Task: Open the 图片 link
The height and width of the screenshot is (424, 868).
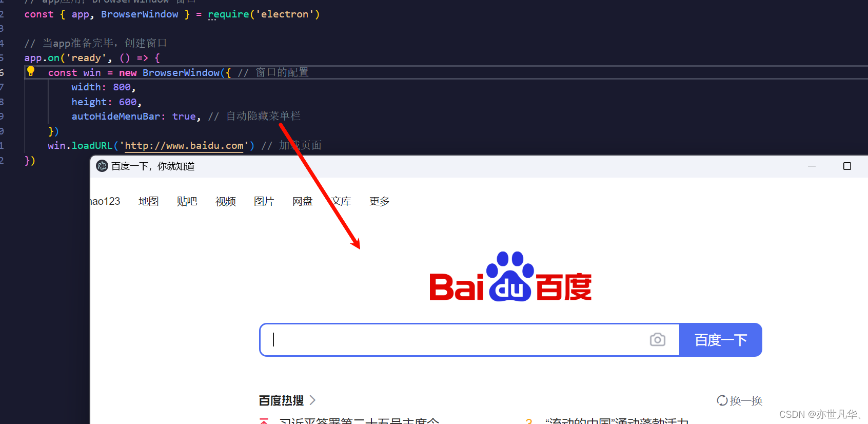Action: pyautogui.click(x=264, y=201)
